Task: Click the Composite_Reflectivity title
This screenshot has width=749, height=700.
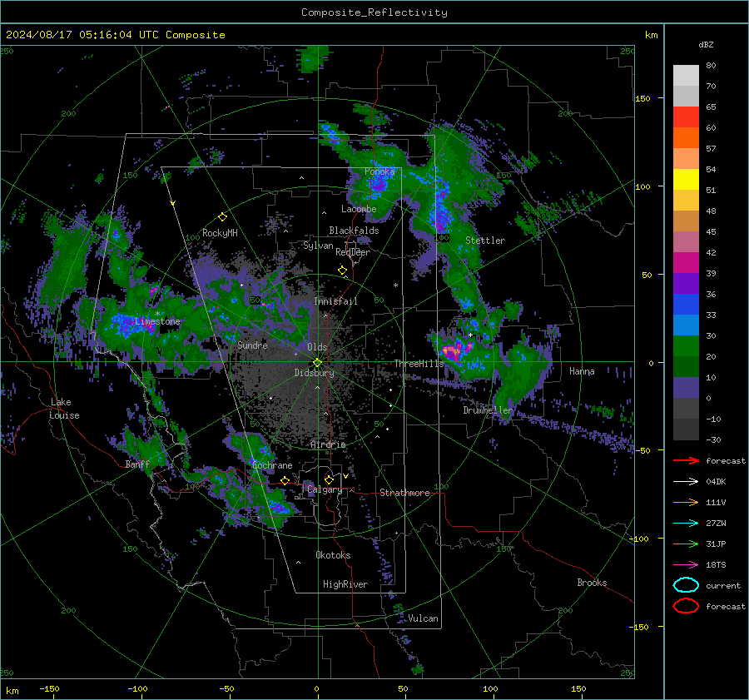Action: (374, 12)
